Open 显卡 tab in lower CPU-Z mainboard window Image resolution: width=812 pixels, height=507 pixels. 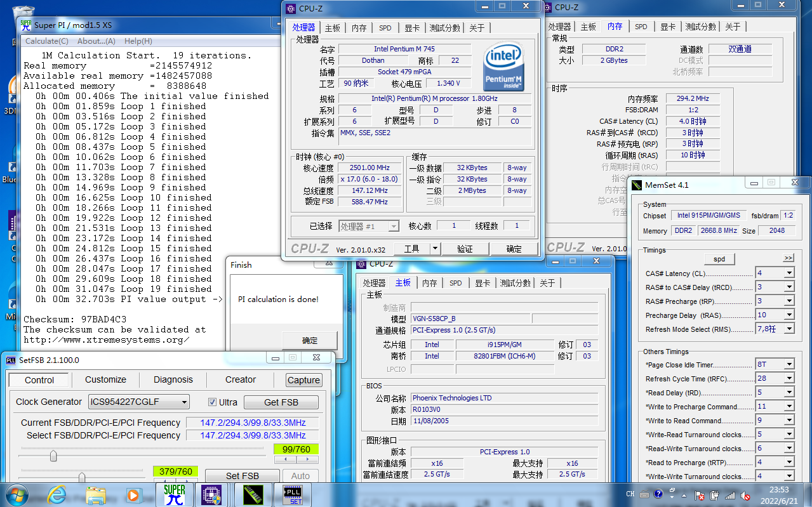click(x=483, y=283)
